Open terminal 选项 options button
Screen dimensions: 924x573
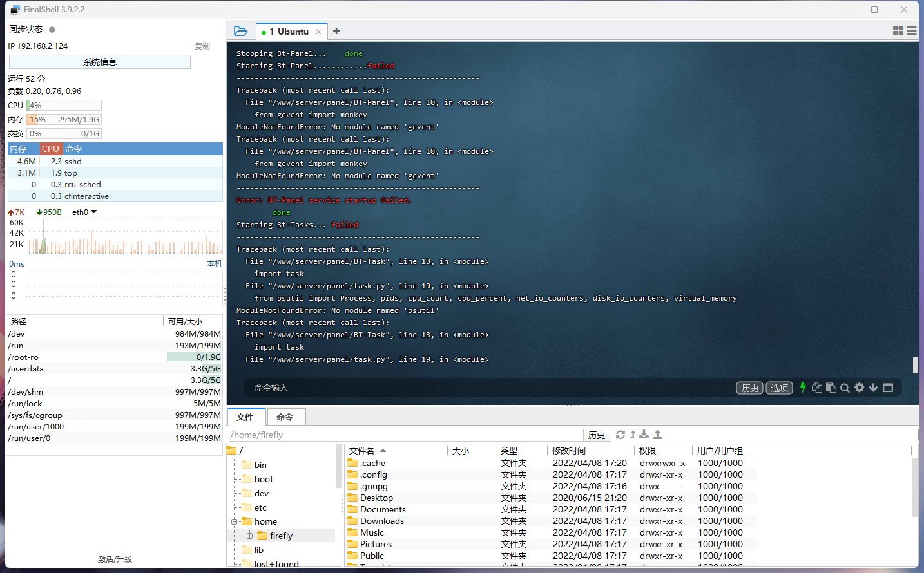780,388
